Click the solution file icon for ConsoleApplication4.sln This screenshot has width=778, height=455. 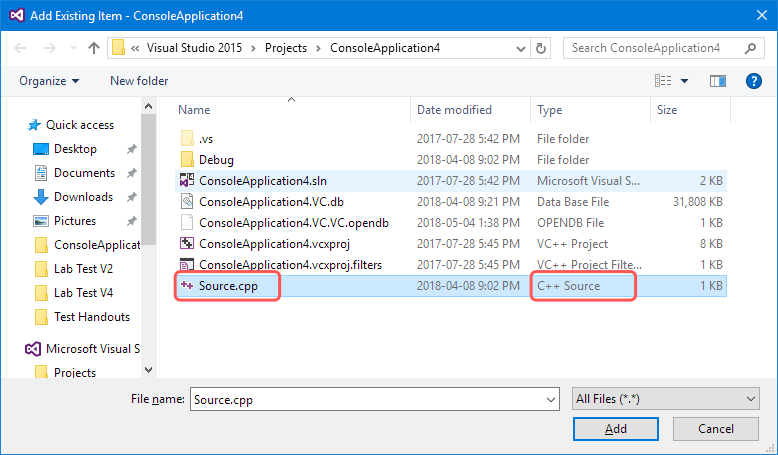187,181
